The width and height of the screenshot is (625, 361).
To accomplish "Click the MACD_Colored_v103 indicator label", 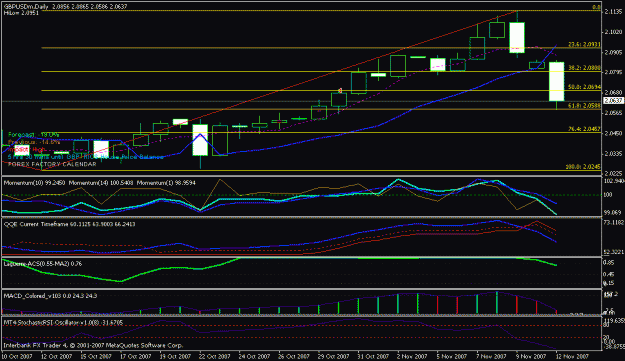I will point(50,296).
